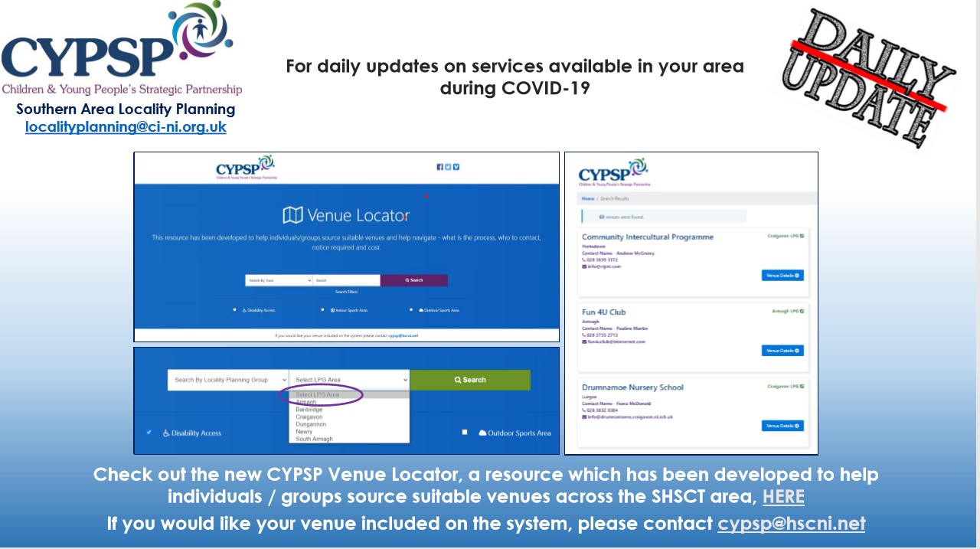Click the Daily Update stamp graphic
The height and width of the screenshot is (549, 980).
click(x=865, y=77)
